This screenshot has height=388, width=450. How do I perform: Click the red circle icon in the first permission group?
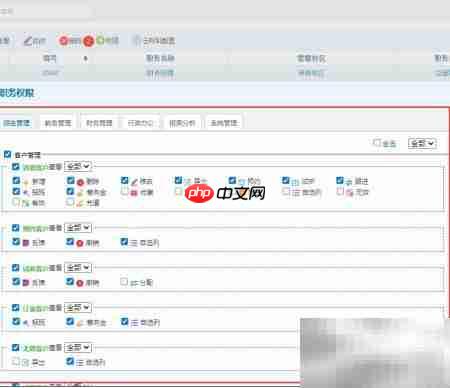click(80, 182)
